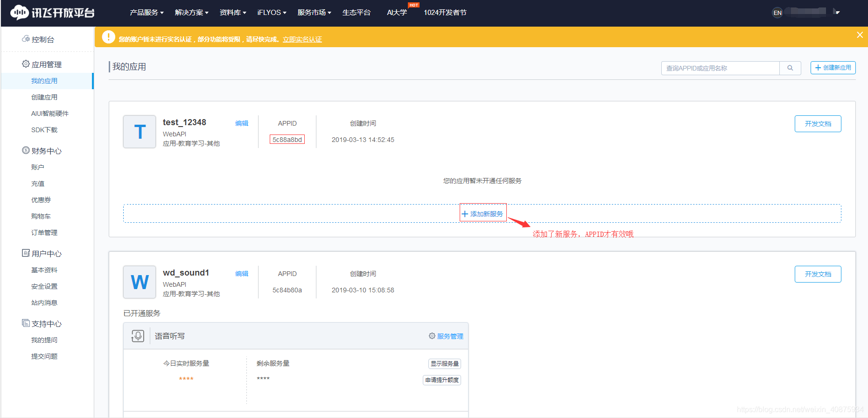Open SDK下载 from the sidebar
The width and height of the screenshot is (868, 418).
click(44, 130)
